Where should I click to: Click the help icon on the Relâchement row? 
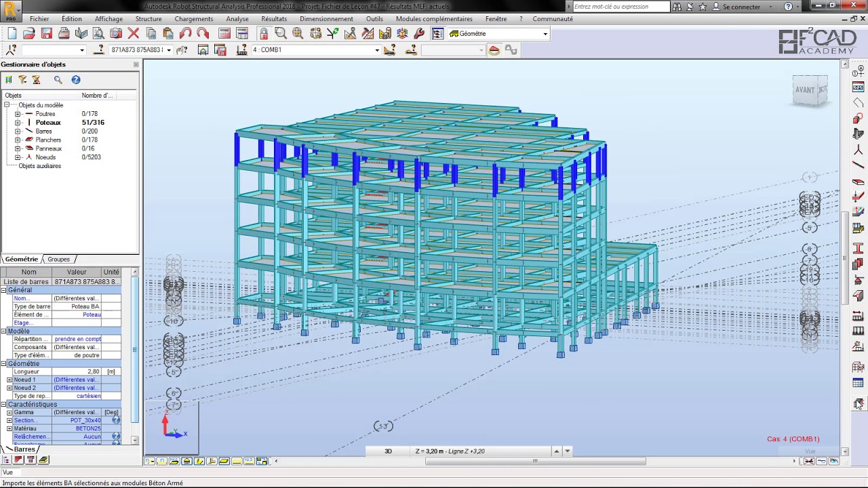[x=116, y=437]
